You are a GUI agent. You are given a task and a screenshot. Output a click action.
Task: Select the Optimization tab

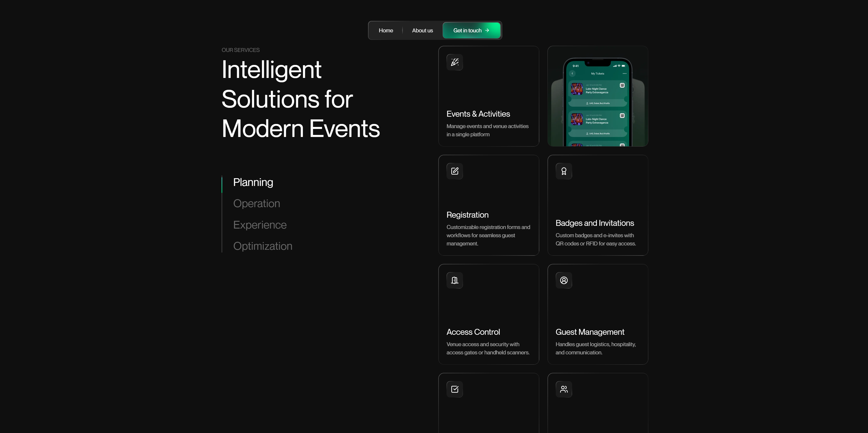[x=263, y=246]
